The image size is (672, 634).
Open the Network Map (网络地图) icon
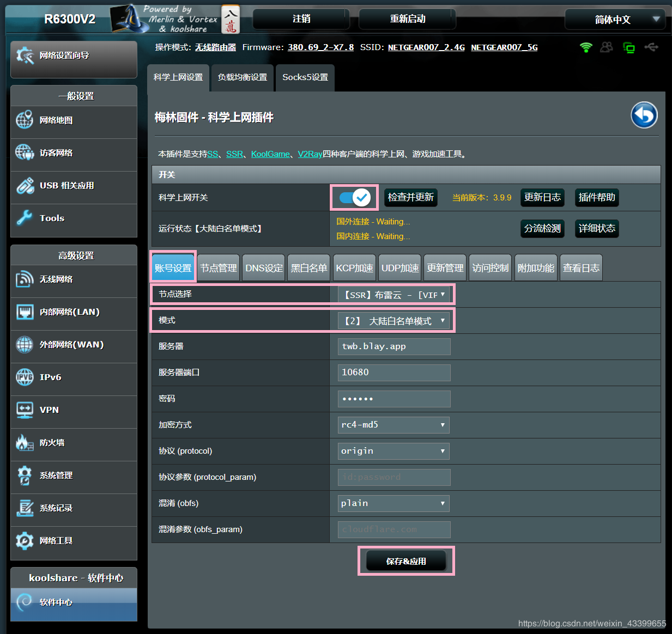pos(25,120)
